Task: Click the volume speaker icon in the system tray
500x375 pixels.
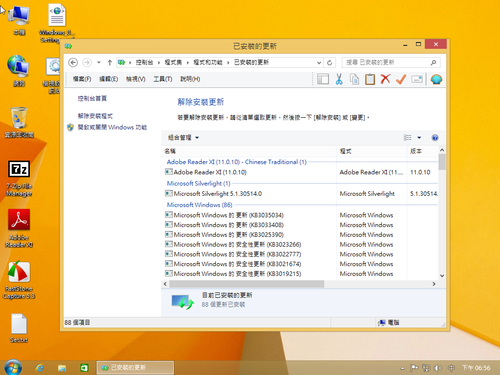Action: click(438, 368)
